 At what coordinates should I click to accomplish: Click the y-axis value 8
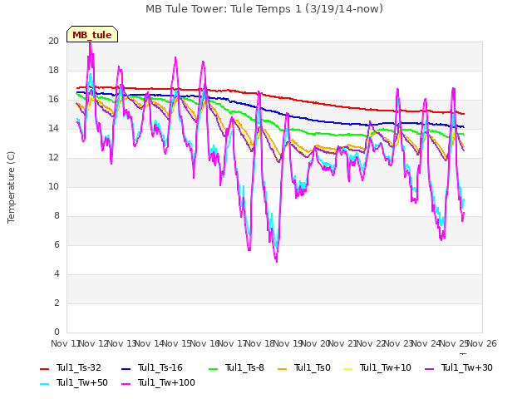[57, 216]
